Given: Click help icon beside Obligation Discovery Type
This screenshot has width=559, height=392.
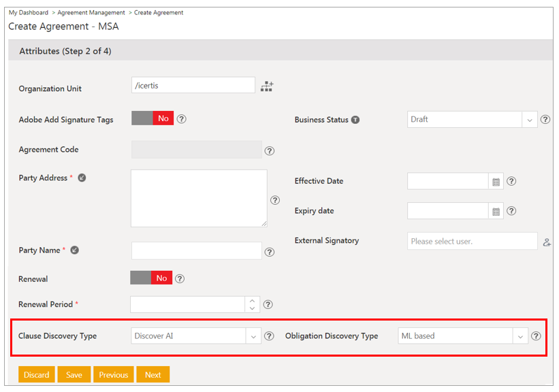Looking at the screenshot, I should coord(536,336).
